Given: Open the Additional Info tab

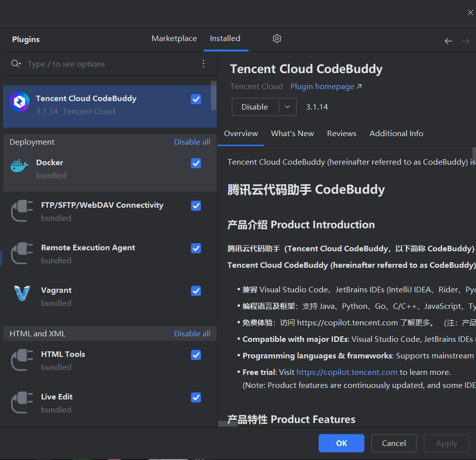Looking at the screenshot, I should (396, 133).
